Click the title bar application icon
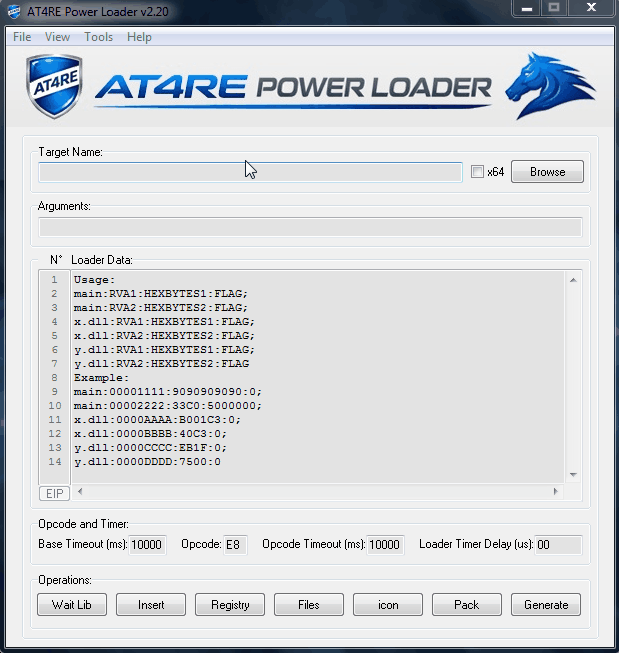This screenshot has width=619, height=653. point(15,10)
